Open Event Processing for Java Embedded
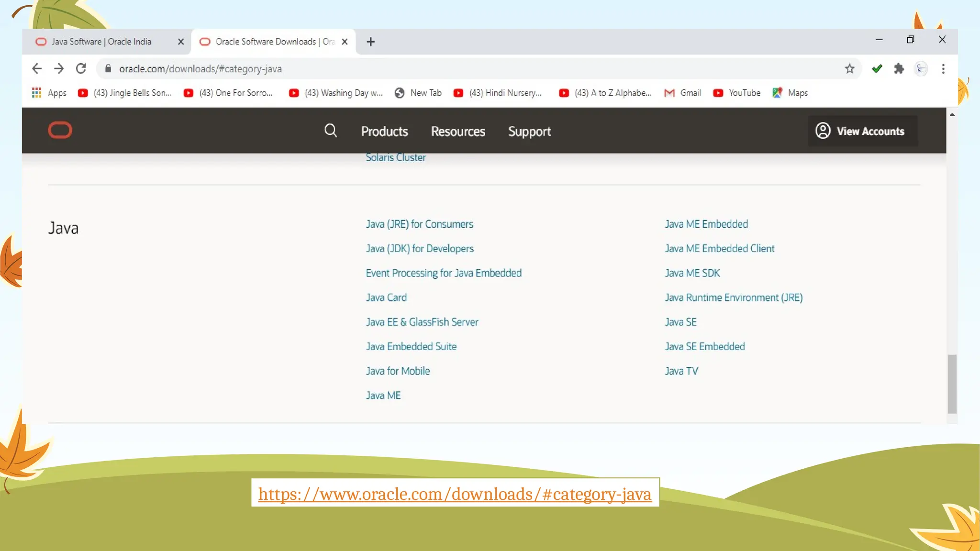 (x=444, y=273)
